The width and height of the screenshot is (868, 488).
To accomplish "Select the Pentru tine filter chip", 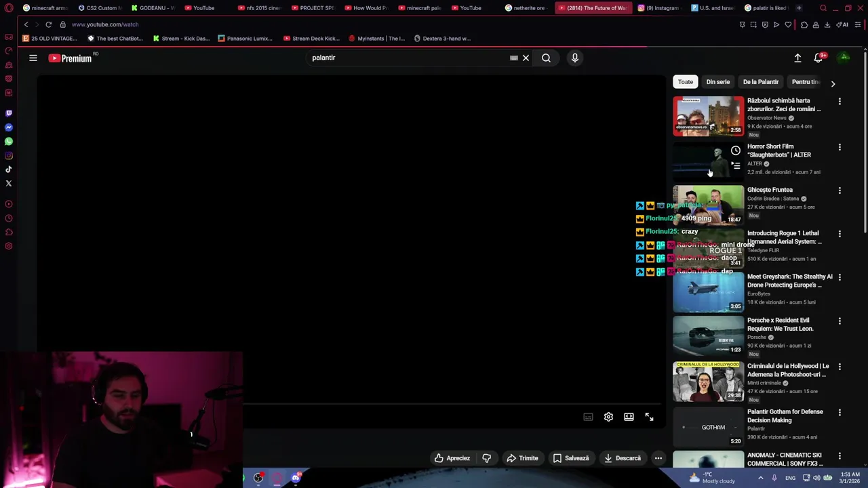I will point(806,82).
